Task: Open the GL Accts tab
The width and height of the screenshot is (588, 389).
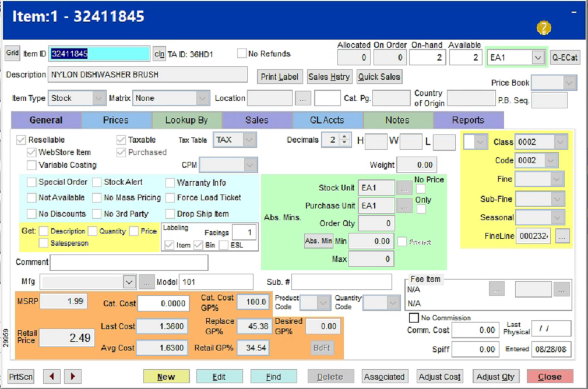Action: 327,120
